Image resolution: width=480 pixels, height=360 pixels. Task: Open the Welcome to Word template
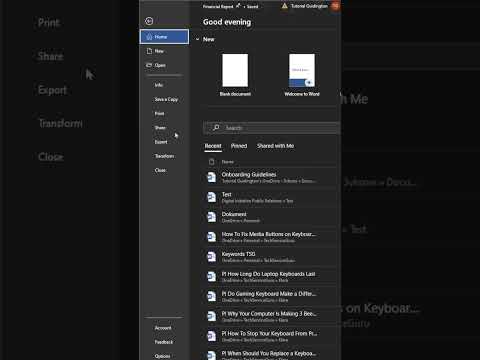tap(302, 75)
